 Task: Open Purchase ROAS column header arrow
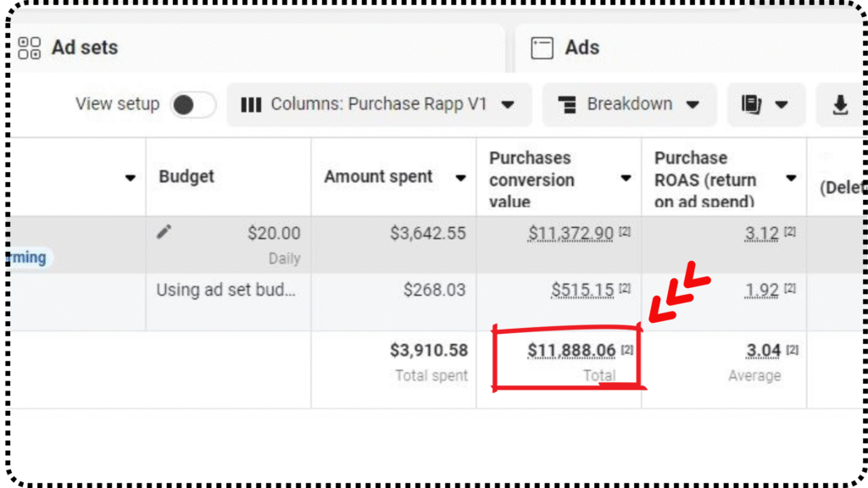point(791,178)
